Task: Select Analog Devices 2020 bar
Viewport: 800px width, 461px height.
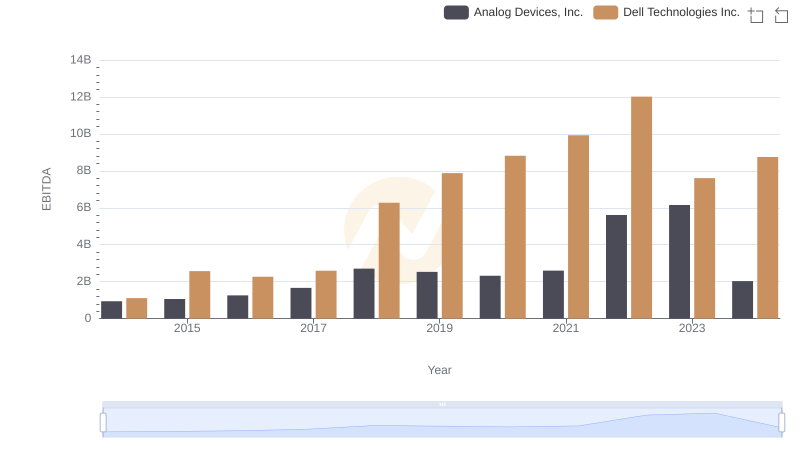Action: coord(490,297)
